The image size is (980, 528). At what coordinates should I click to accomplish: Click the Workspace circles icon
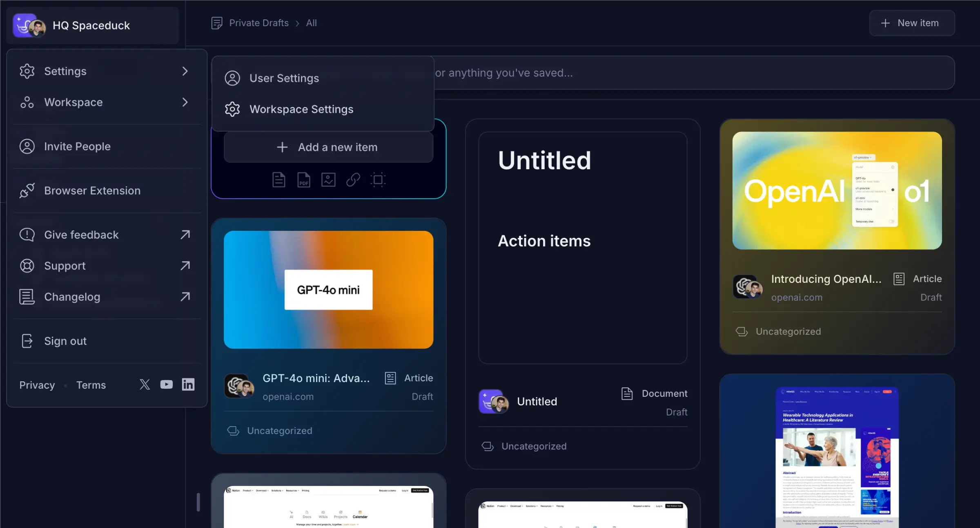[x=27, y=102]
